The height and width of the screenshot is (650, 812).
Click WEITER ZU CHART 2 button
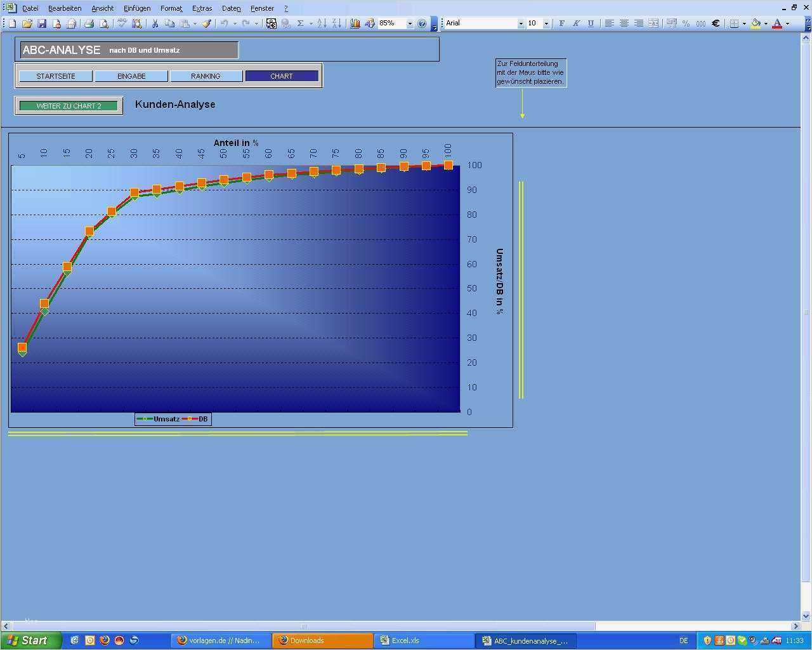(x=69, y=106)
